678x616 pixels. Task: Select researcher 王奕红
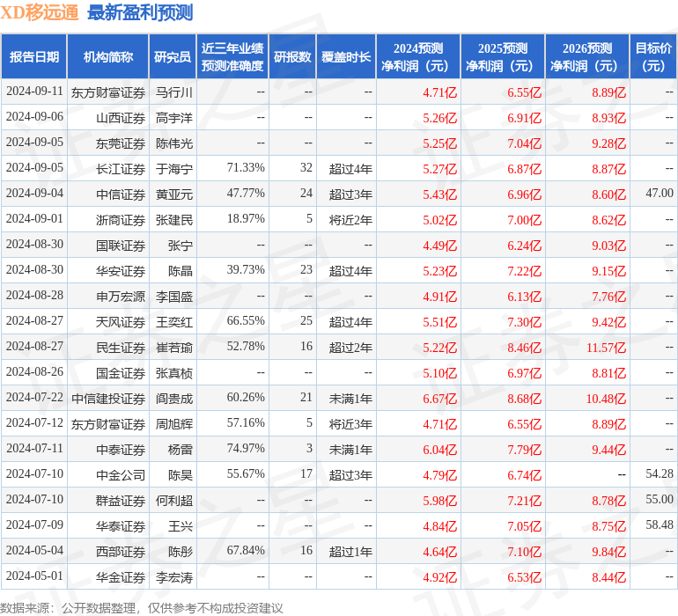click(x=174, y=321)
